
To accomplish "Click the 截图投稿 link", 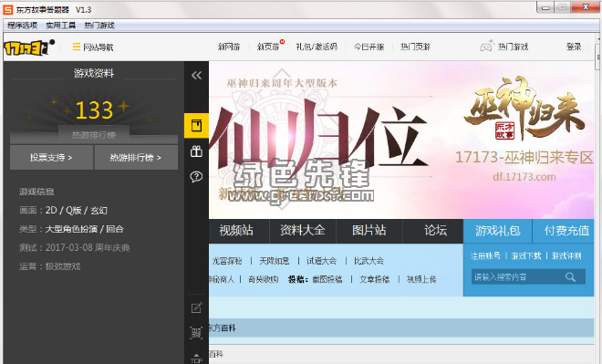I will click(327, 279).
